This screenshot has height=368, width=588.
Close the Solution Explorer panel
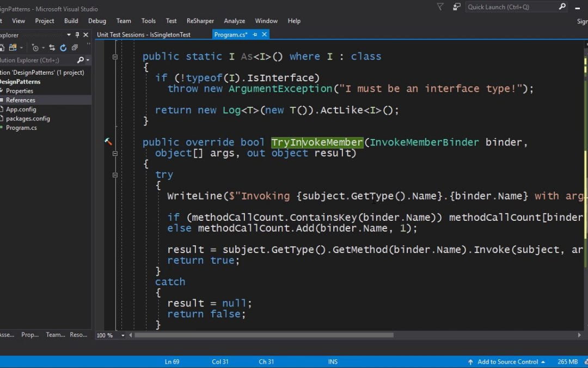click(85, 35)
